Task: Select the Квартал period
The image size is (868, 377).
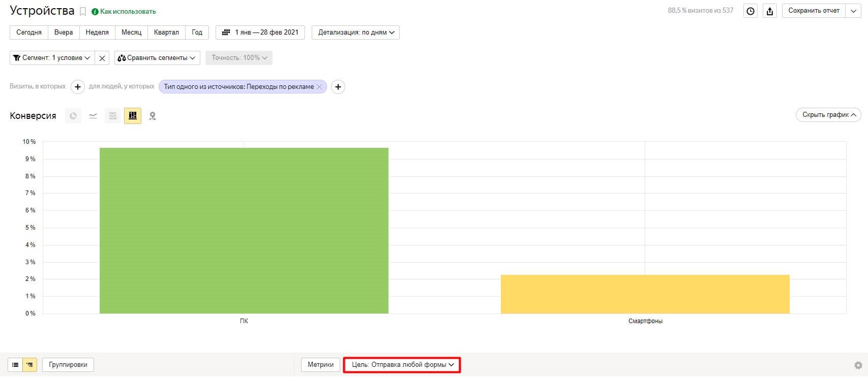Action: click(x=166, y=32)
